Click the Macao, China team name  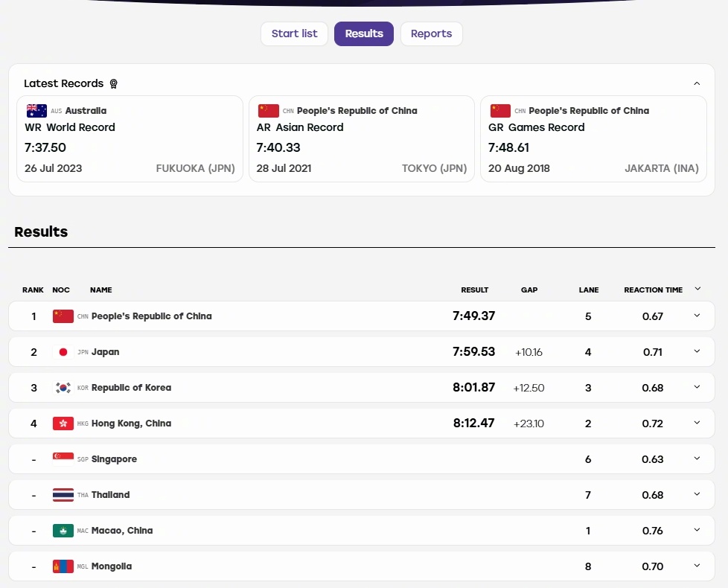[122, 531]
